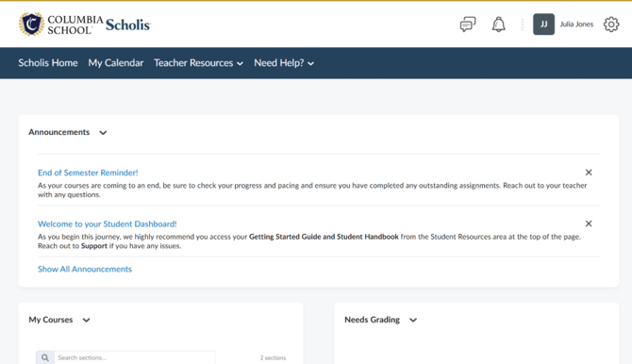The height and width of the screenshot is (364, 632).
Task: Click the Columbia School crest logo
Action: [31, 25]
